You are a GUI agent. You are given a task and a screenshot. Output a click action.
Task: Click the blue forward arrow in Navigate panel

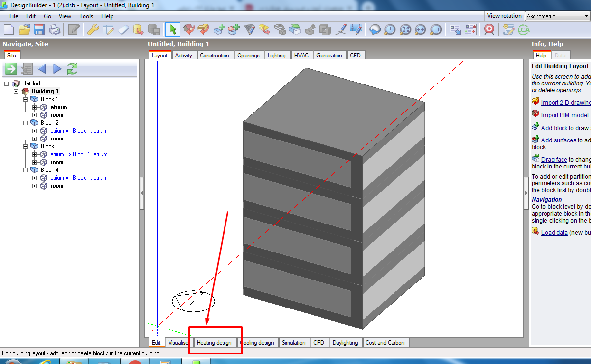pyautogui.click(x=57, y=69)
